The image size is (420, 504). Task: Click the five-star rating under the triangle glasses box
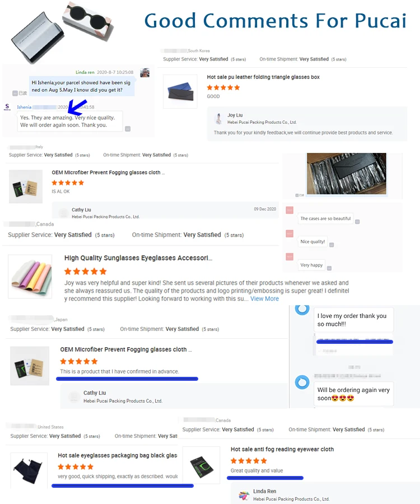tap(223, 87)
